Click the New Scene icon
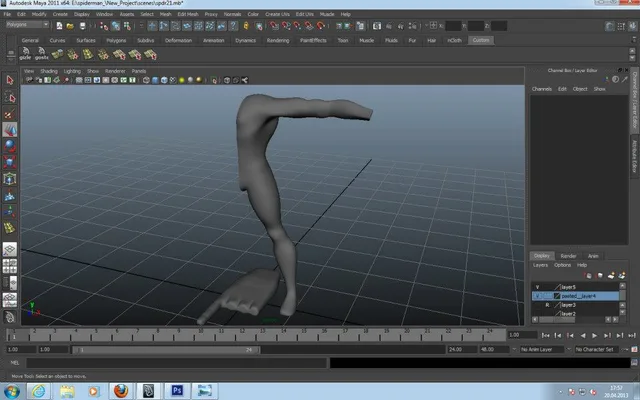 click(59, 26)
